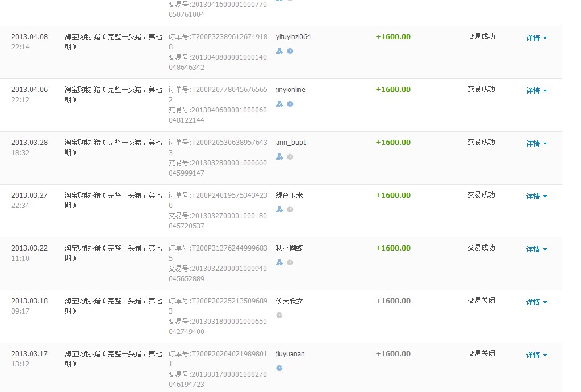
Task: Click the blue Wangwang chat icon for yifuyinzi064
Action: pos(290,51)
